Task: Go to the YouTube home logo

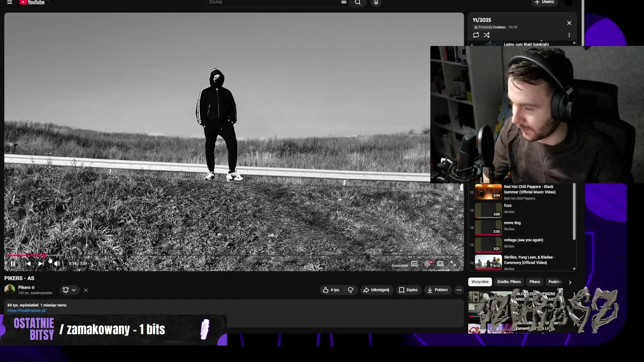Action: (x=32, y=2)
